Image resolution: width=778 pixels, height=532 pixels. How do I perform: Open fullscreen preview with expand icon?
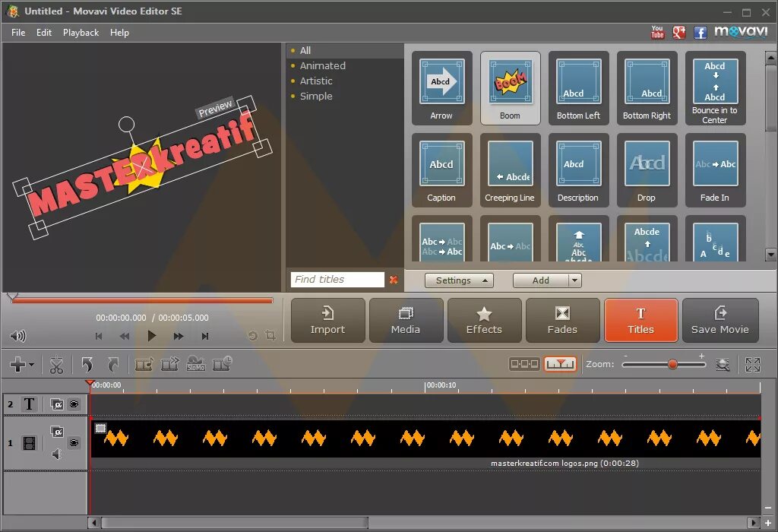[752, 364]
